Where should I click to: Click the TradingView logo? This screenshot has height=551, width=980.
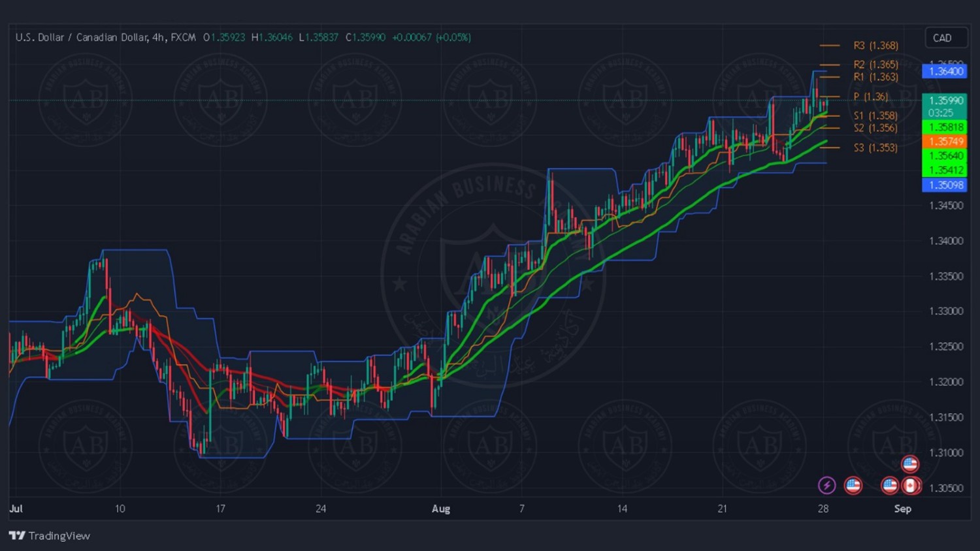[x=50, y=535]
